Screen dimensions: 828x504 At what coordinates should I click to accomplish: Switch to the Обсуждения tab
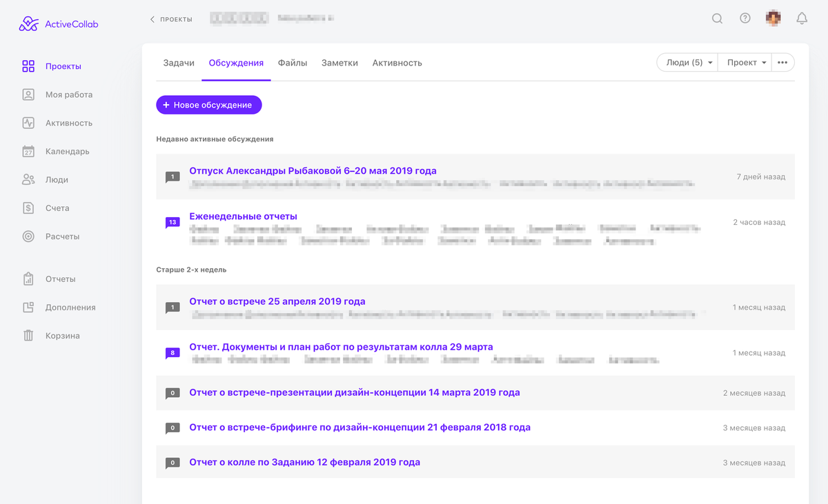(236, 63)
